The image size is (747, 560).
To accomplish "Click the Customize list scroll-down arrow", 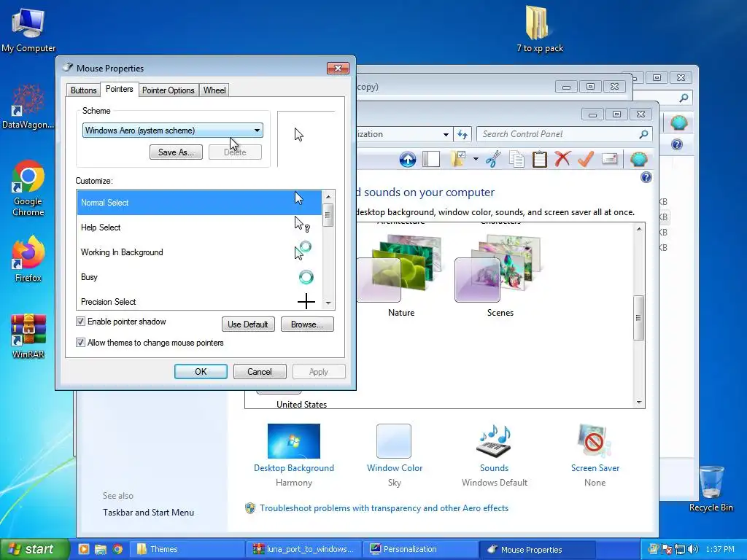I will (328, 303).
